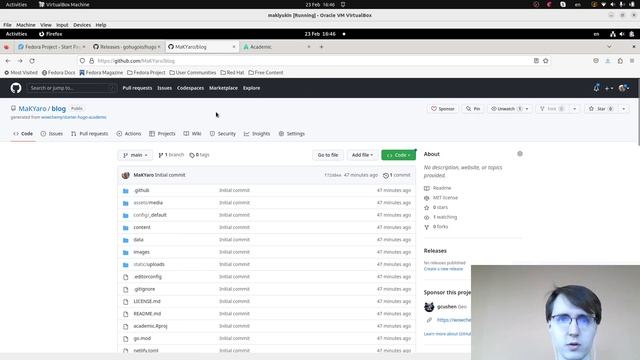Open the Firefox hamburger menu

[632, 61]
